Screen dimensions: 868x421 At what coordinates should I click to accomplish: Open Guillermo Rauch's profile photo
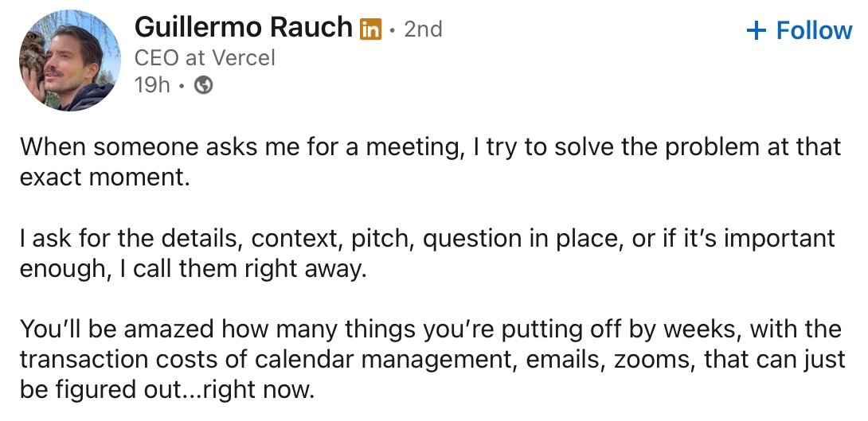click(x=70, y=60)
